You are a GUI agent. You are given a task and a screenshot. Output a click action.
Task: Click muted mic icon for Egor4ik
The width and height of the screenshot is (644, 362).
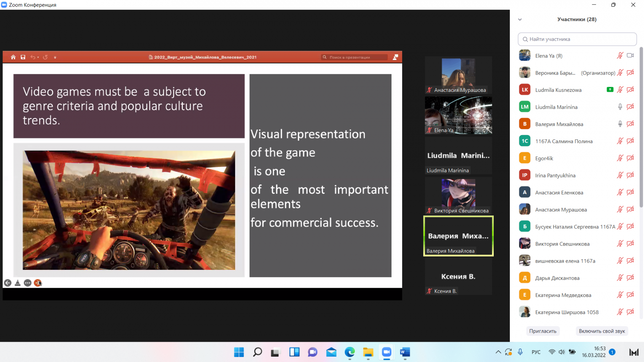pyautogui.click(x=620, y=158)
